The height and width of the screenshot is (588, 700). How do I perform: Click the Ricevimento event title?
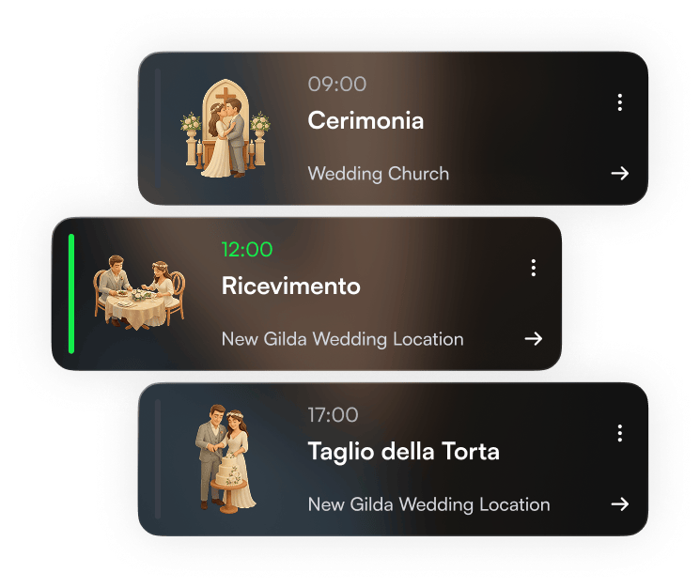290,286
